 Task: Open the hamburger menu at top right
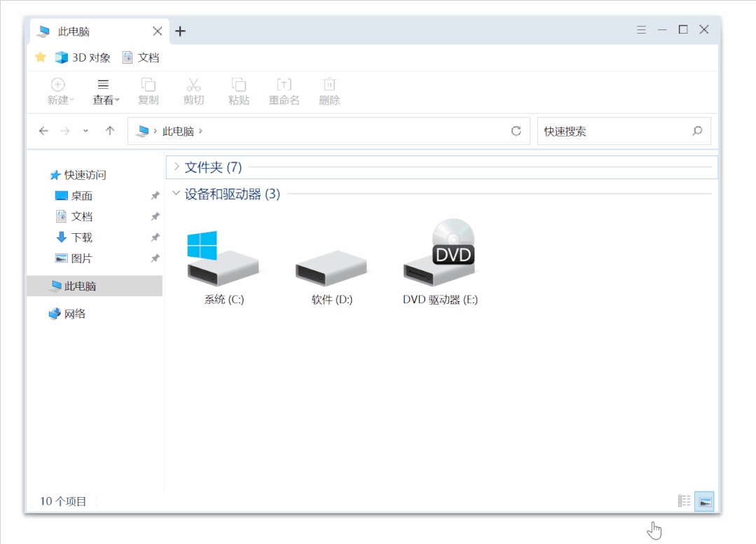641,29
